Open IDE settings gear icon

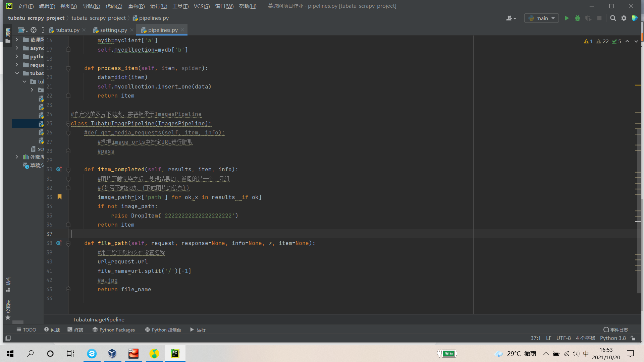click(x=624, y=18)
